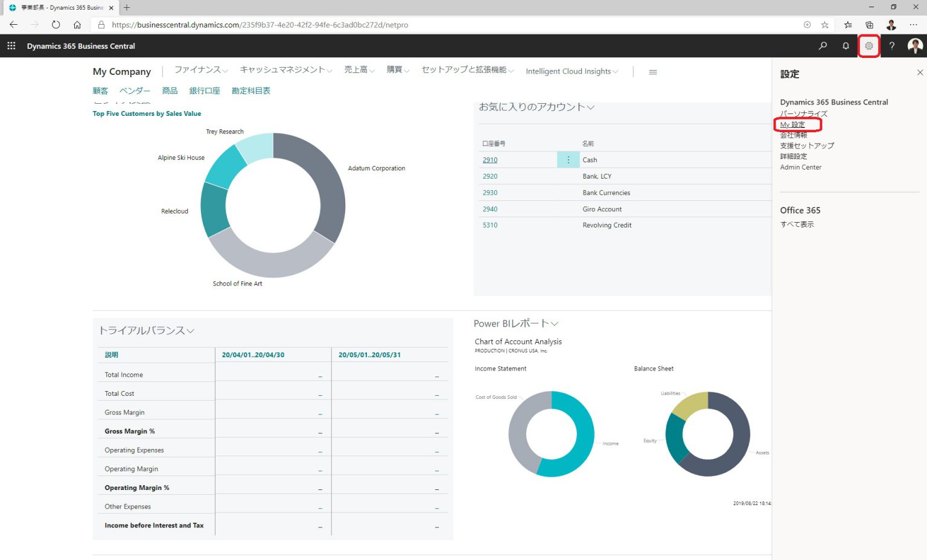Click the search magnifier icon in header

click(x=823, y=46)
